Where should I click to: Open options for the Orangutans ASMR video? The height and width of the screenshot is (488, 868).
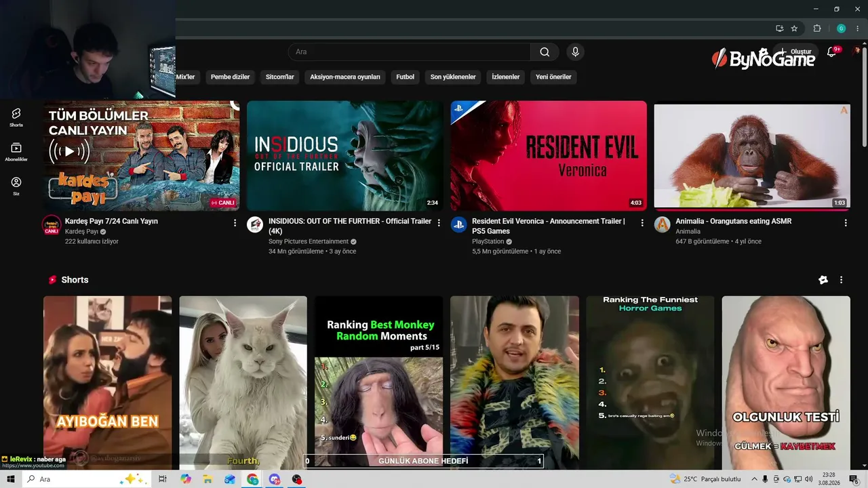[846, 222]
